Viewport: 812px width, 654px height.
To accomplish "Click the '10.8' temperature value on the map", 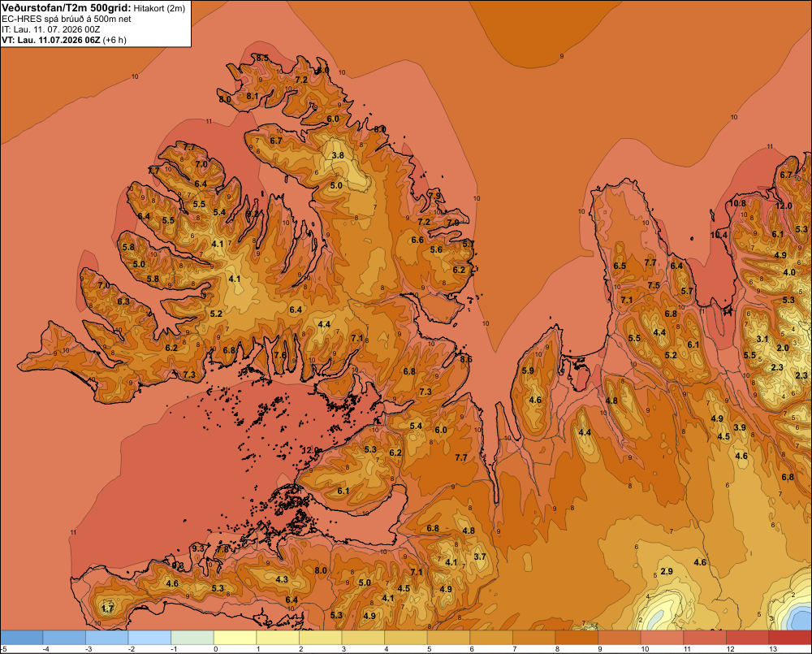I will (x=737, y=203).
